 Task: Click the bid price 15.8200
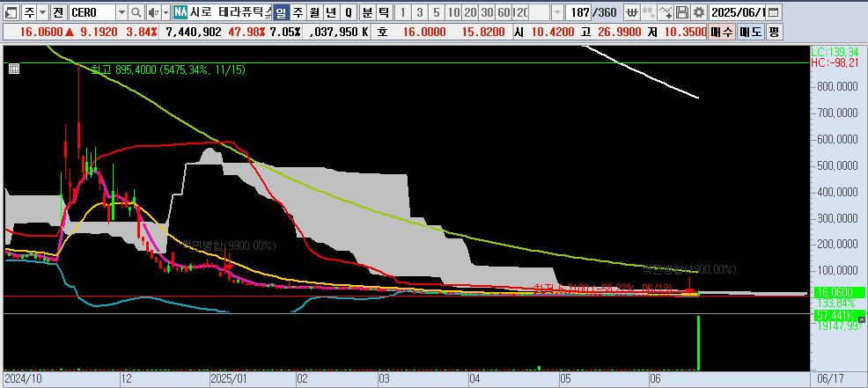point(482,32)
